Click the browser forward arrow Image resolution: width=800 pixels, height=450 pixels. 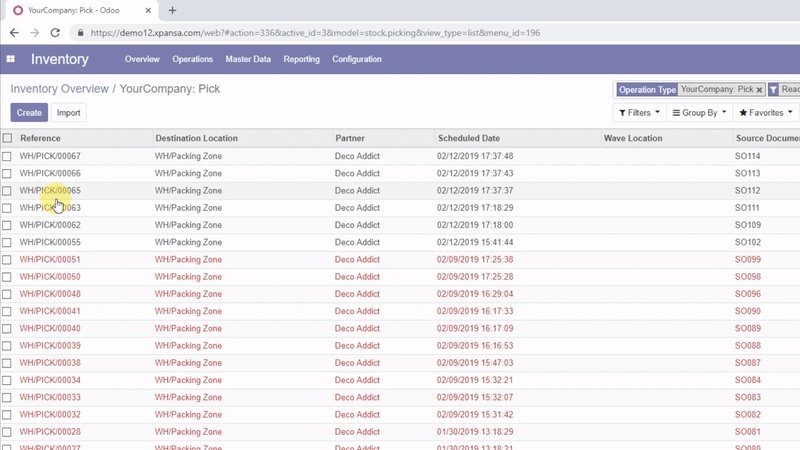(34, 33)
